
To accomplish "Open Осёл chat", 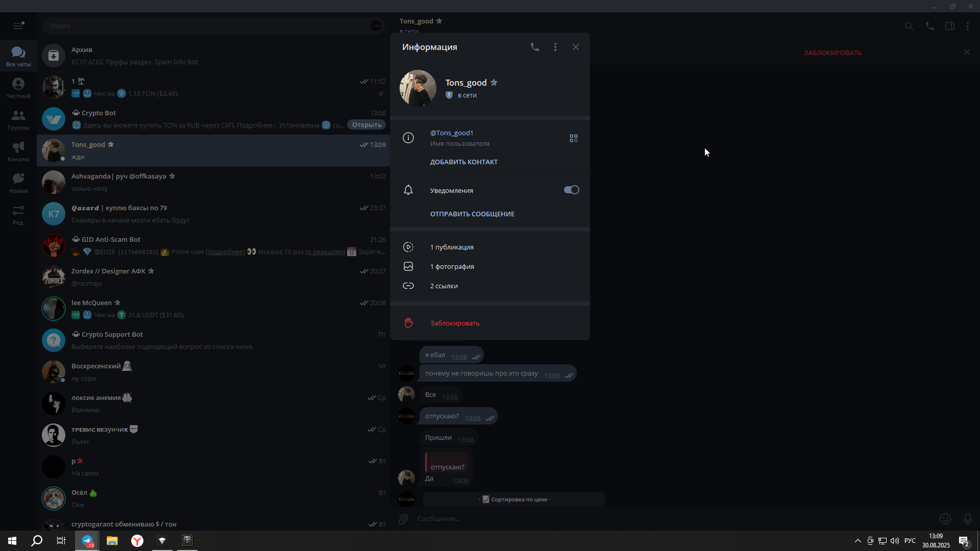I will pyautogui.click(x=213, y=498).
